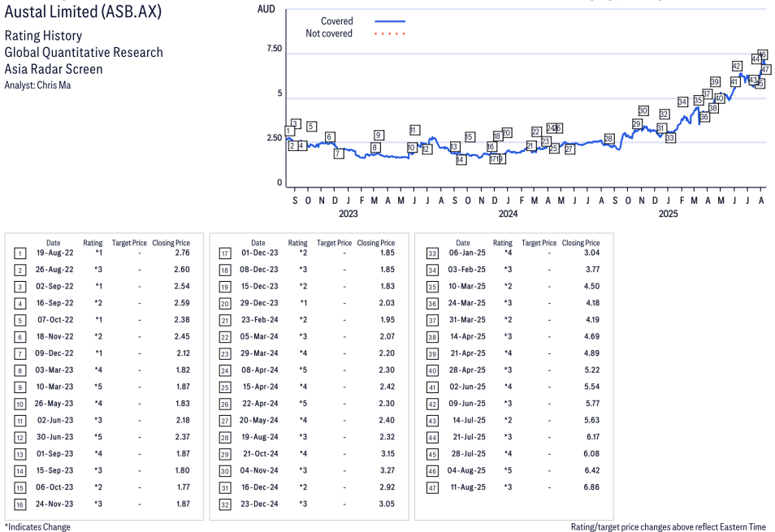Click the Global Quantitative Research line
Screen dimensions: 775x532
[84, 52]
